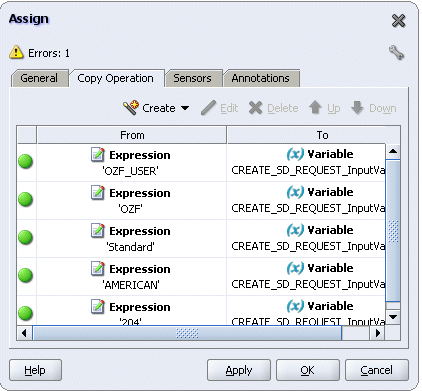Select the 'Standard' expression text
The image size is (422, 391).
(x=130, y=247)
